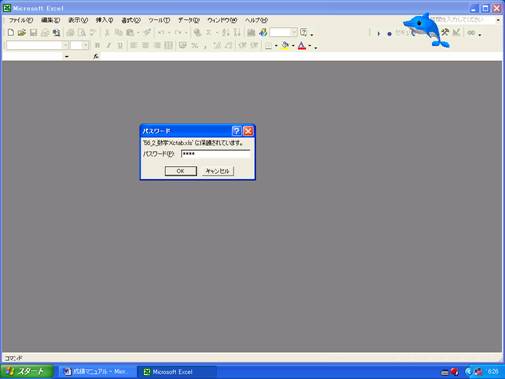Confirm the password with OK

tap(181, 171)
